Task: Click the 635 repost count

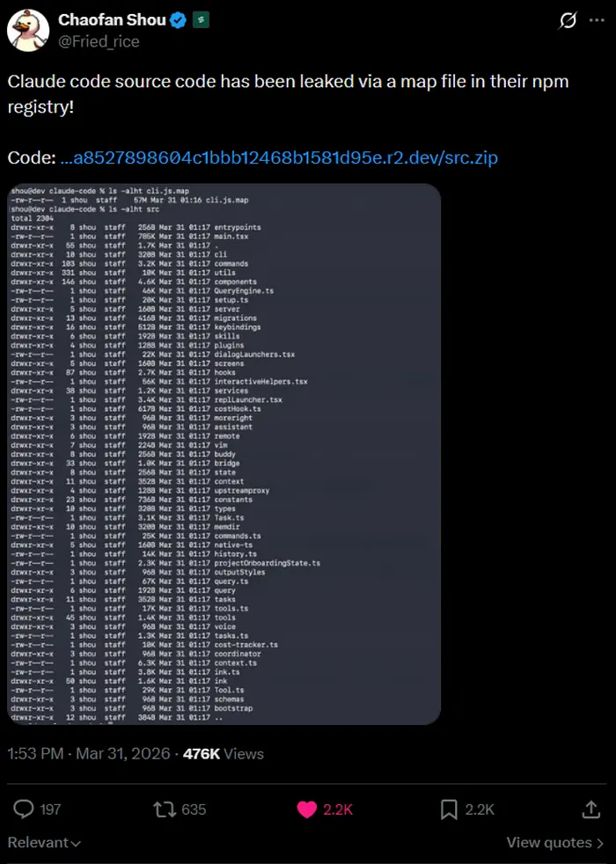Action: click(193, 809)
